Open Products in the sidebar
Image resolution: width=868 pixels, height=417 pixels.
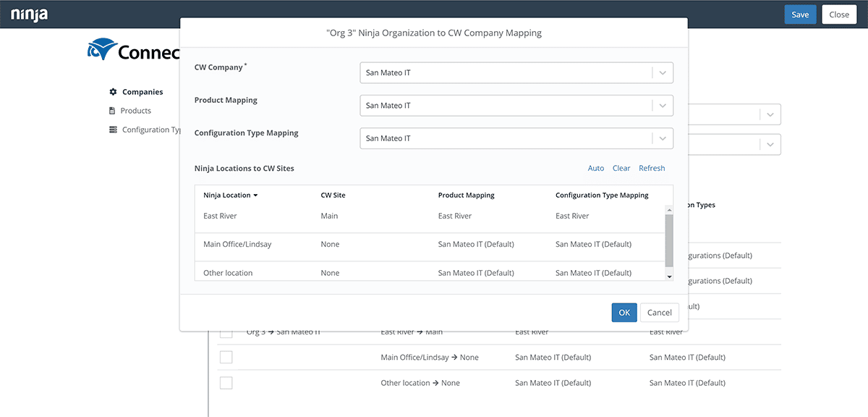pyautogui.click(x=135, y=111)
